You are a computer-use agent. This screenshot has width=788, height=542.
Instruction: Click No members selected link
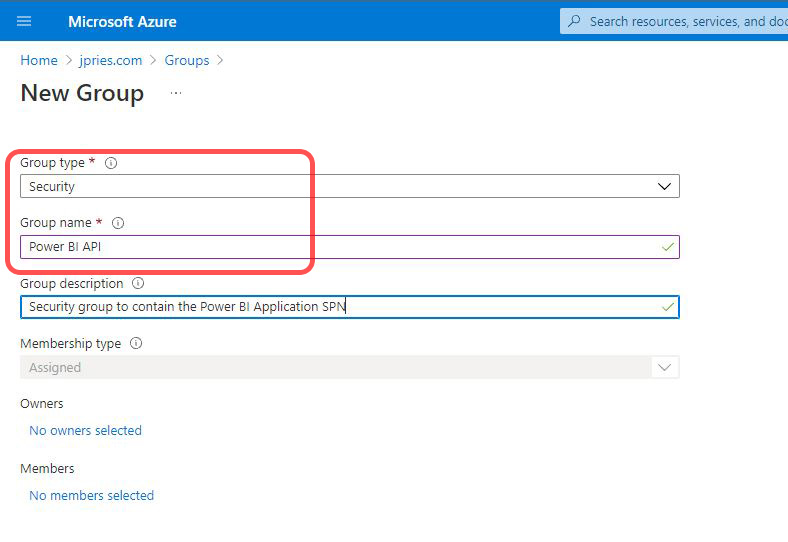(92, 496)
